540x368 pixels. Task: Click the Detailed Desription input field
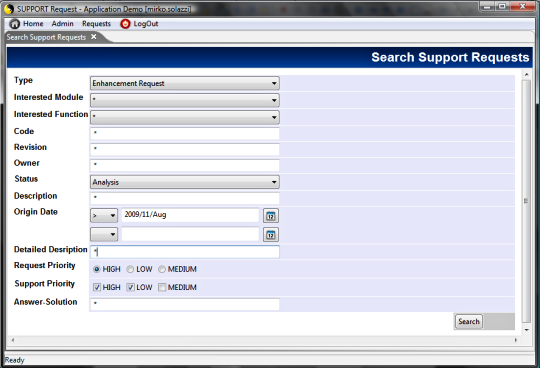(x=185, y=252)
